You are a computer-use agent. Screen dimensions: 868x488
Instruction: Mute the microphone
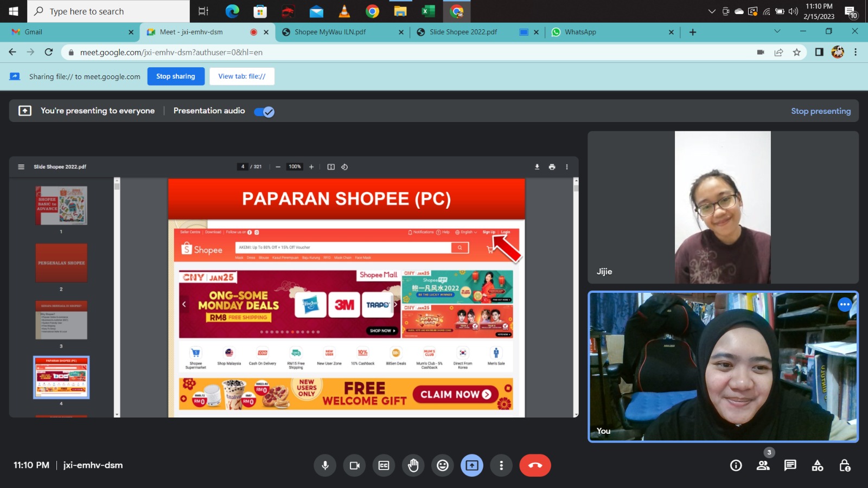pyautogui.click(x=325, y=465)
